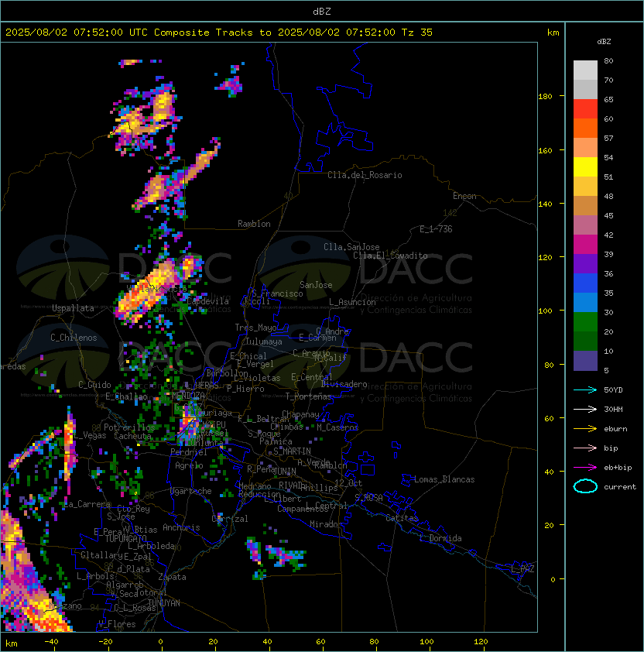The height and width of the screenshot is (652, 644).
Task: Click the white 30HM arrow in legend
Action: 585,409
